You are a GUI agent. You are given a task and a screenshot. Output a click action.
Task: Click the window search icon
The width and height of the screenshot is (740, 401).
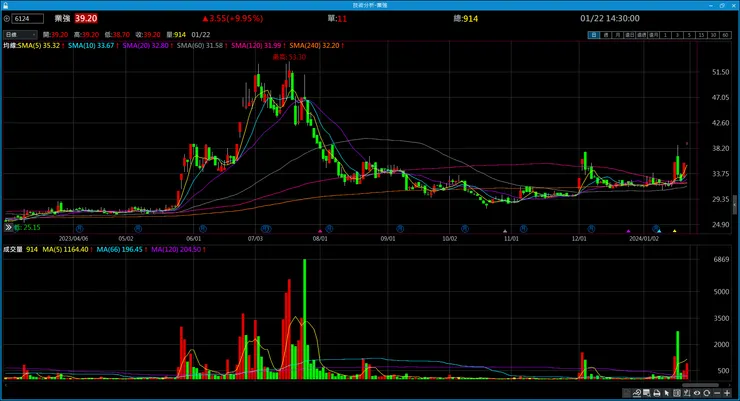(647, 393)
